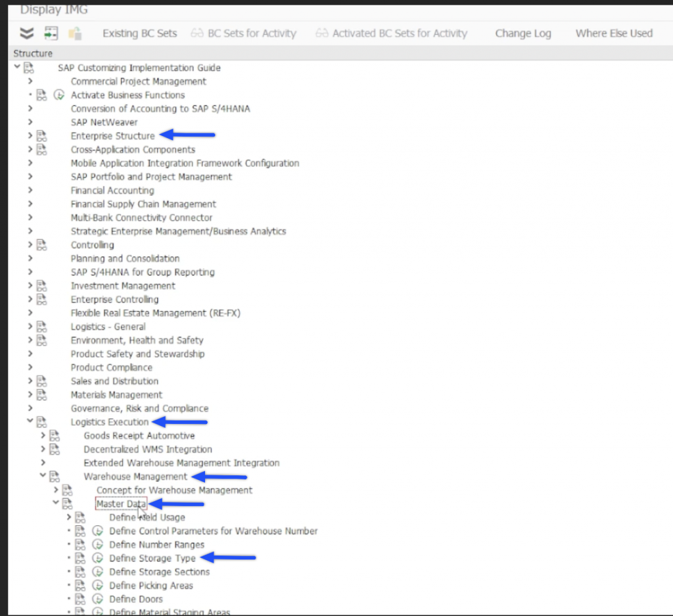Screen dimensions: 673x616
Task: Expand the Financial Accounting node
Action: tap(30, 191)
